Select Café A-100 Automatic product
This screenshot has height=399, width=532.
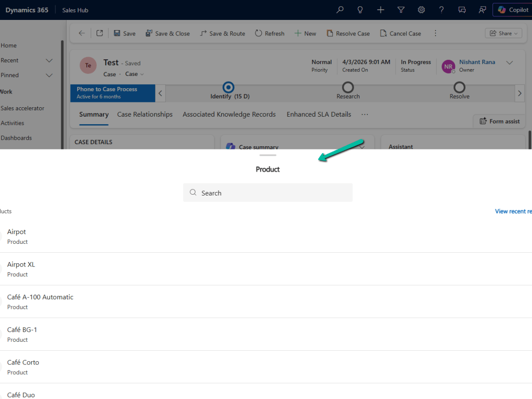(266, 301)
